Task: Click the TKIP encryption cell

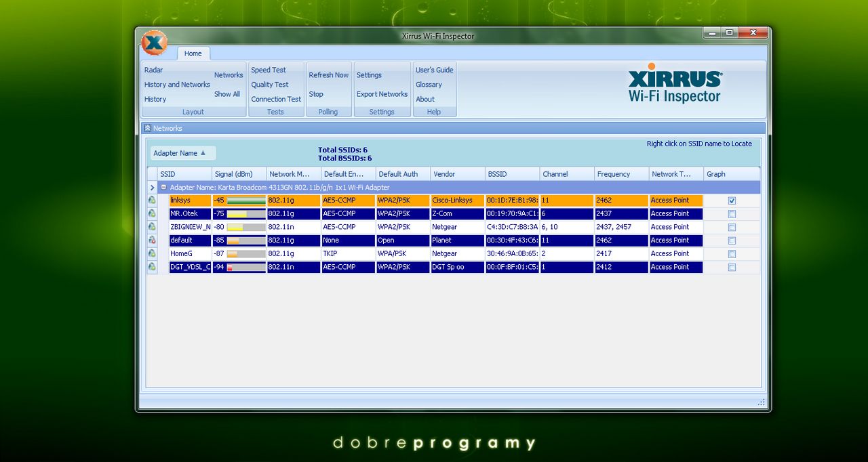Action: click(349, 253)
